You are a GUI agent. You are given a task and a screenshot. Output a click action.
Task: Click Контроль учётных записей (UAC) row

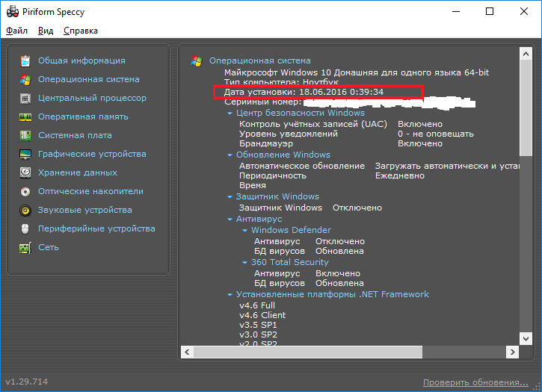tap(341, 124)
